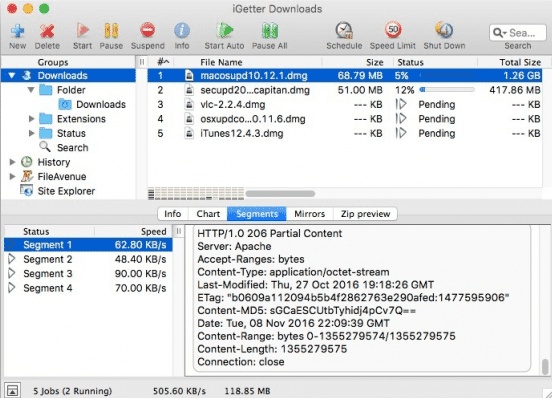Click the New download toolbar icon

pos(17,31)
